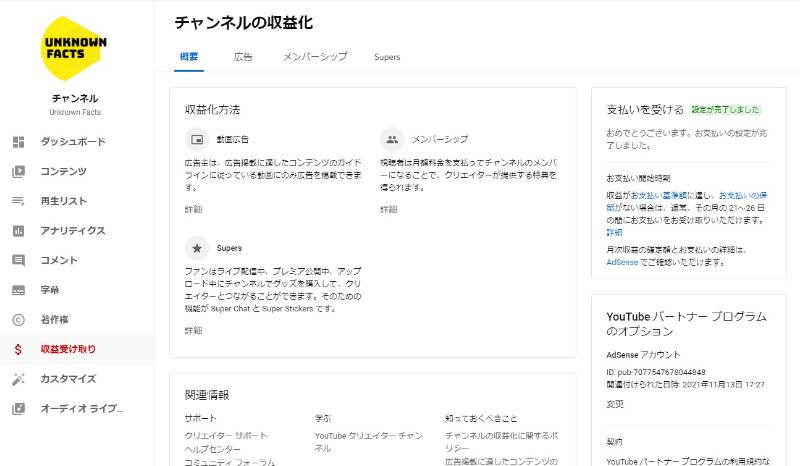
Task: Open the Customize (カスタマイズ) wand icon
Action: pos(18,379)
